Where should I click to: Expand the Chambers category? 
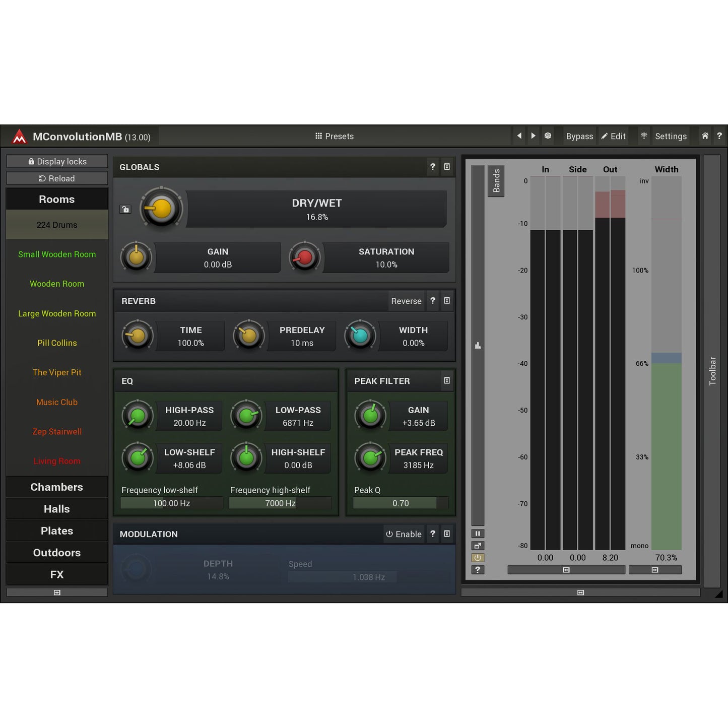click(x=56, y=487)
